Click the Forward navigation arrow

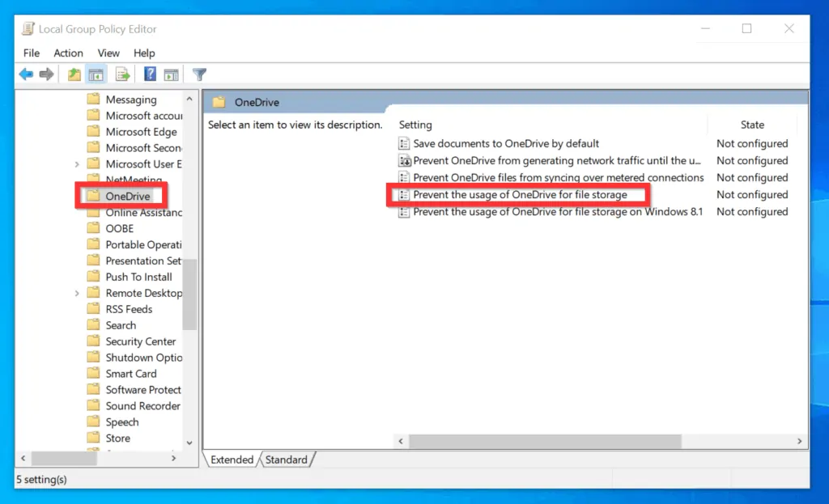(x=47, y=74)
